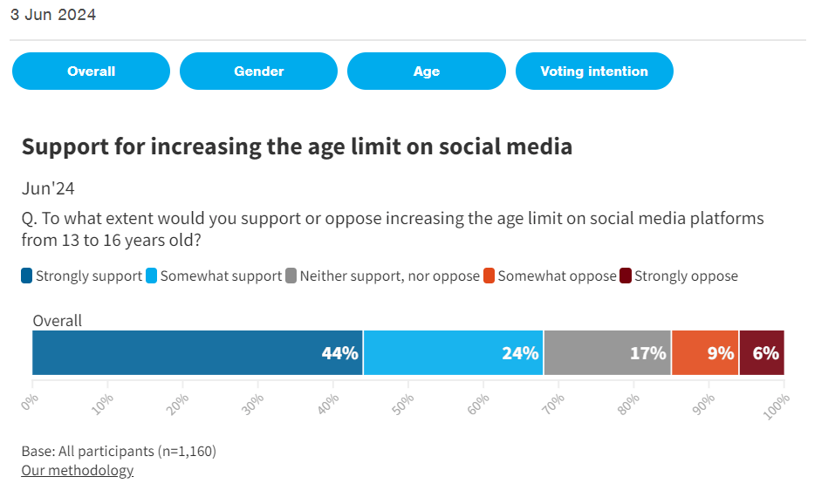Toggle the Somewhat oppose legend swatch
Screen dimensions: 835x504
click(x=489, y=276)
